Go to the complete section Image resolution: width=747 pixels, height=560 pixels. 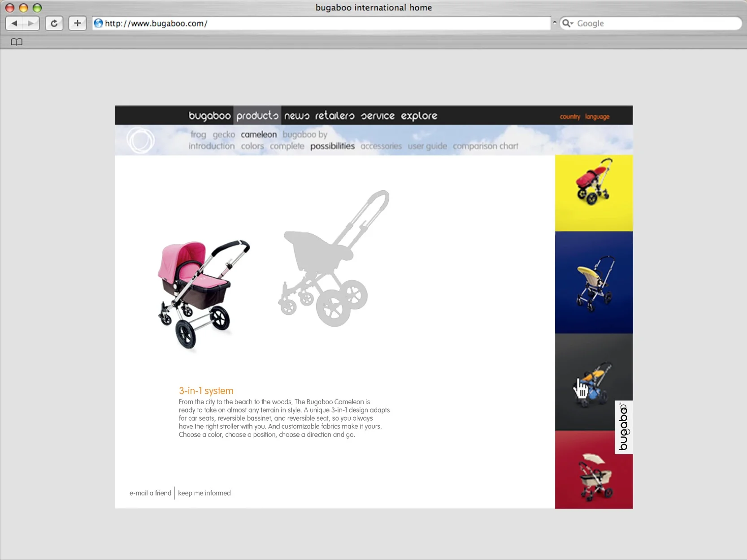pyautogui.click(x=287, y=146)
